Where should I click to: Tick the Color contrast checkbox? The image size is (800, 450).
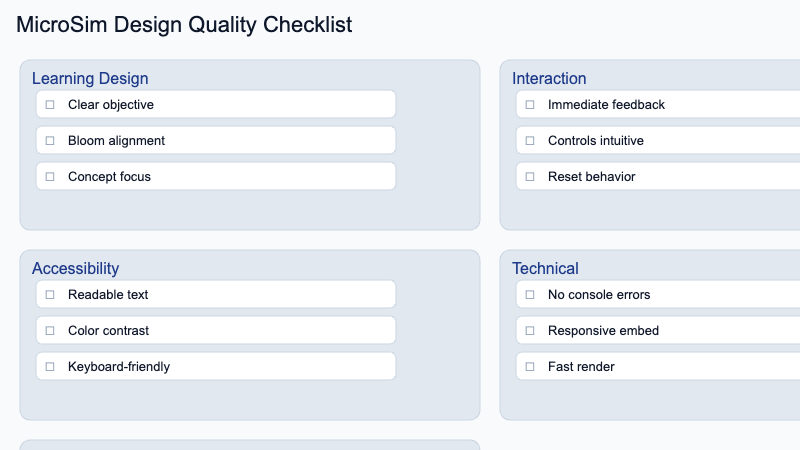(50, 331)
